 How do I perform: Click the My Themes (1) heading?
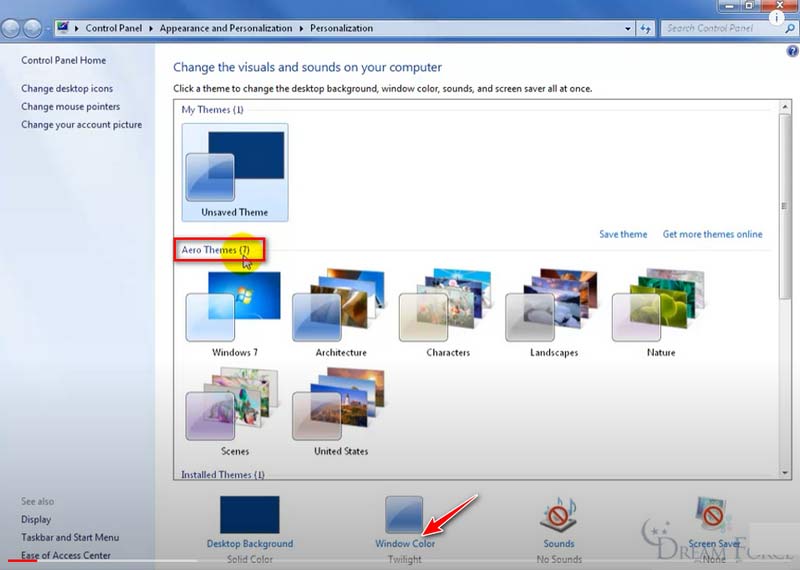point(212,110)
